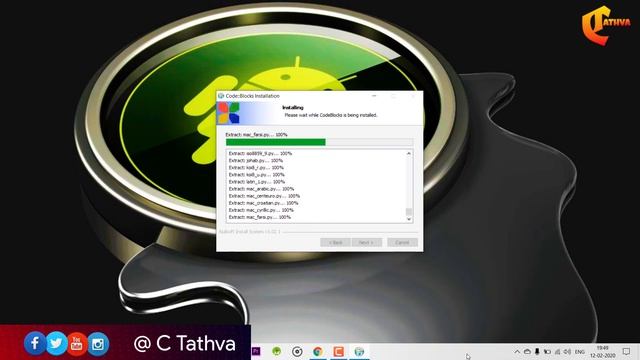Image resolution: width=640 pixels, height=360 pixels.
Task: Open the volume speaker tray icon
Action: pos(567,352)
